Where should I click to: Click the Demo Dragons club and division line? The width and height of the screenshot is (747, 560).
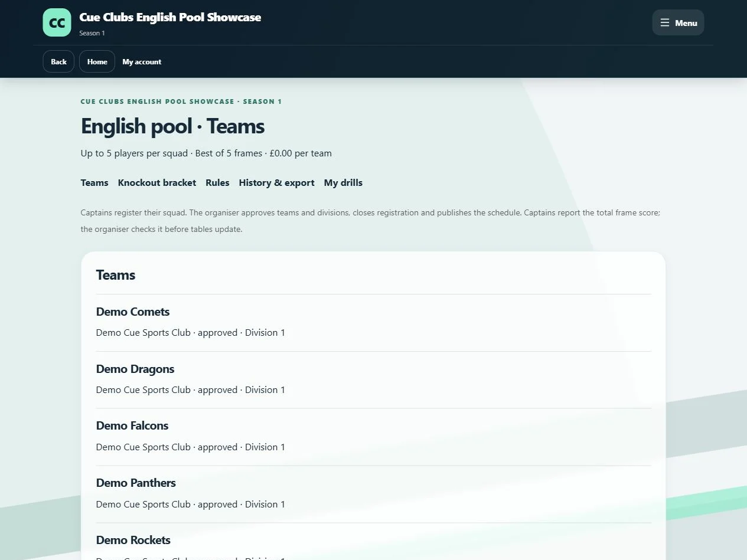[x=191, y=390]
